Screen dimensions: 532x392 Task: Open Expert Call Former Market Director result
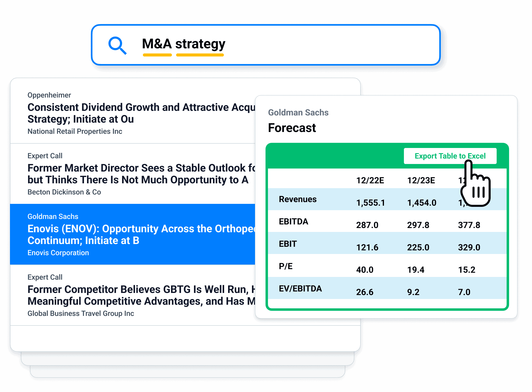(133, 174)
